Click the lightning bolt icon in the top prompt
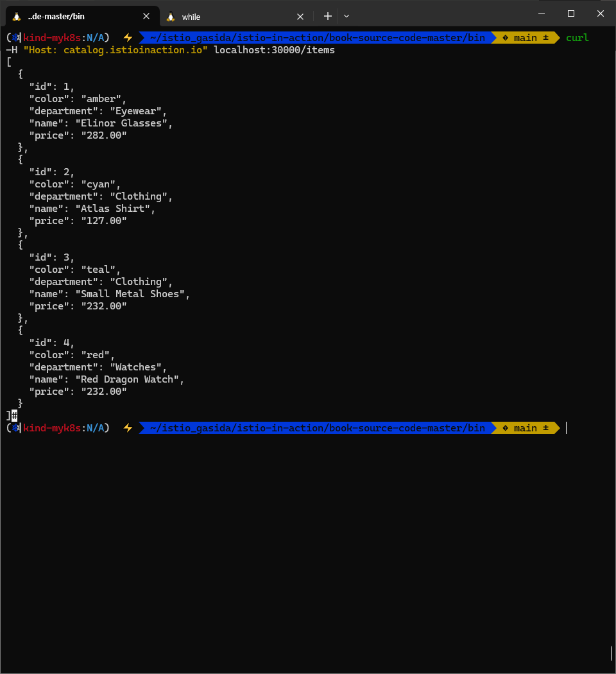 coord(128,38)
